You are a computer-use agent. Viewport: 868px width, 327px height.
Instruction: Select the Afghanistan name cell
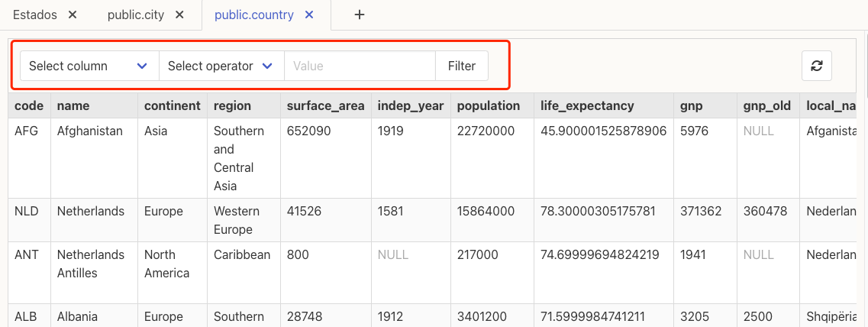(94, 158)
